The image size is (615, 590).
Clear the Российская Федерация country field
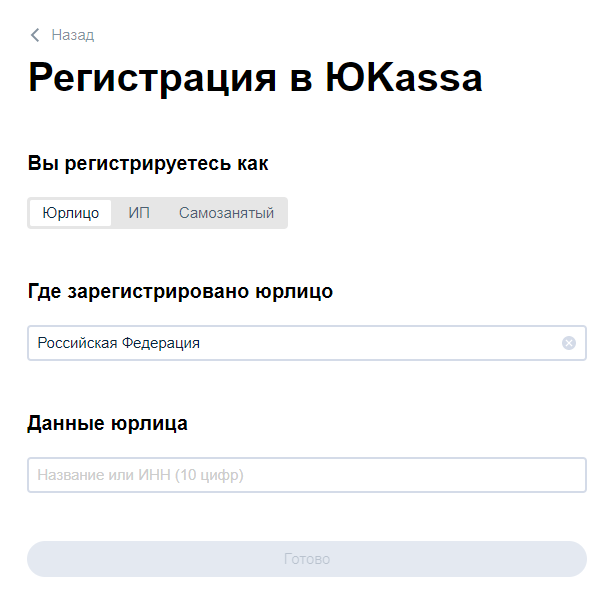[569, 343]
